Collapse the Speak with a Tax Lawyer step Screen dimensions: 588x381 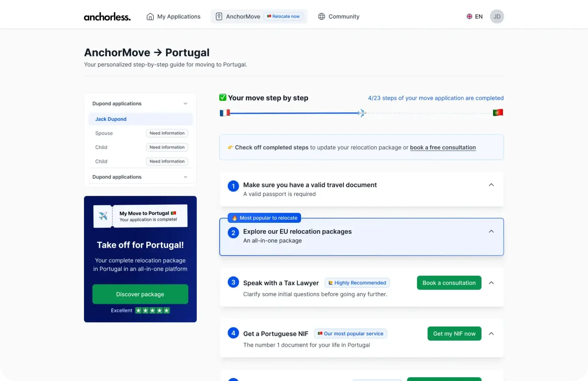[x=491, y=283]
